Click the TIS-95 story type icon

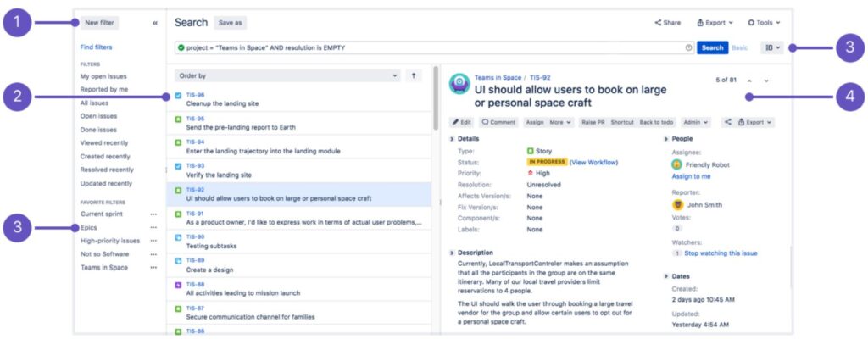(x=178, y=119)
